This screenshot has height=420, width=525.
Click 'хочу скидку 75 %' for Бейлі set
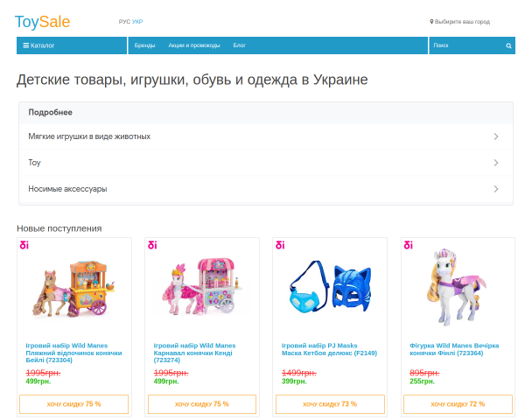74,404
